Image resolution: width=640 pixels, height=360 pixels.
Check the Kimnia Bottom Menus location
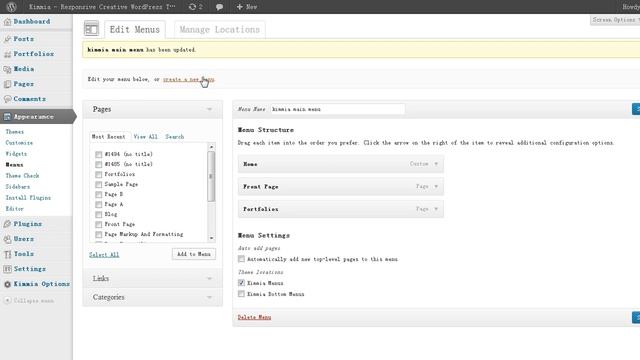pos(241,294)
